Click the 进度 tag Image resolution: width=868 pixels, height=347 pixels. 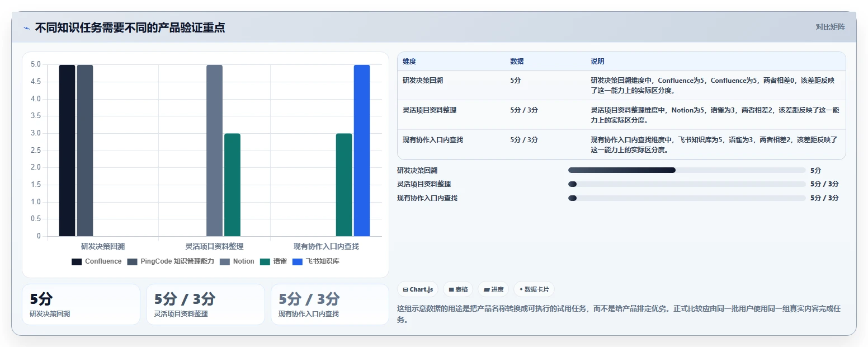493,289
